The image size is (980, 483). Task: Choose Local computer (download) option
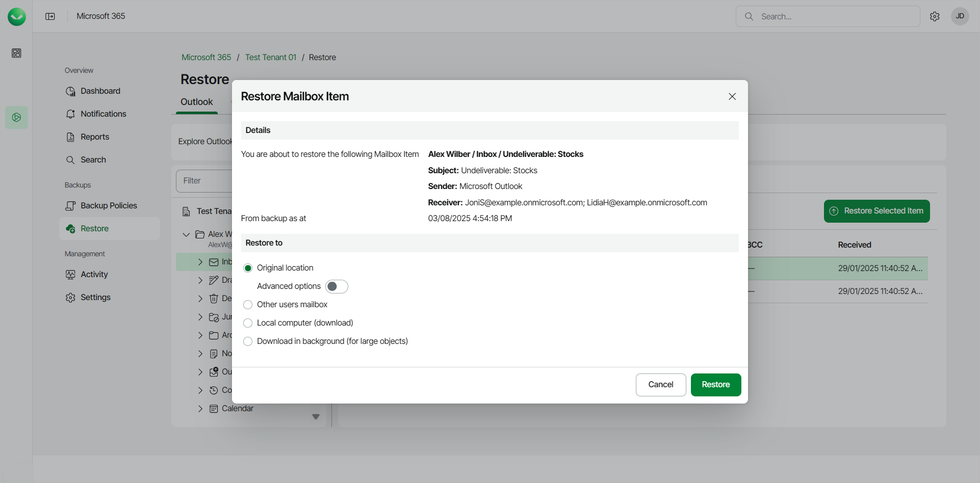(x=248, y=323)
